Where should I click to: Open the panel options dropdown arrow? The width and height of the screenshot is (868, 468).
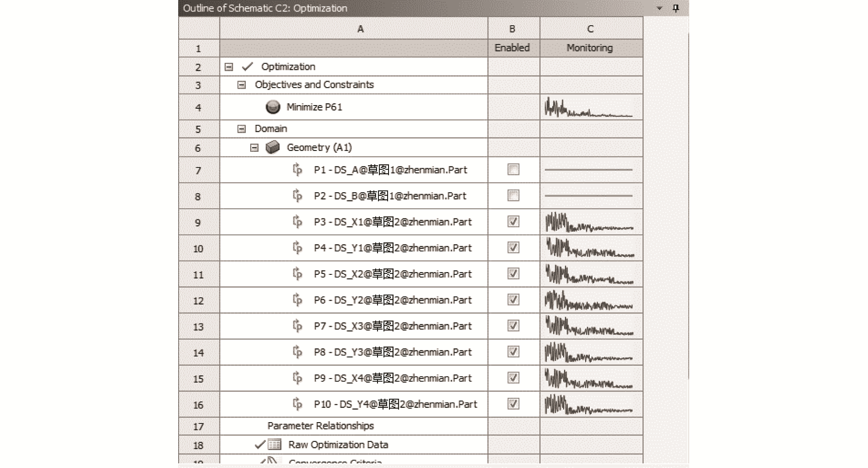pos(659,8)
